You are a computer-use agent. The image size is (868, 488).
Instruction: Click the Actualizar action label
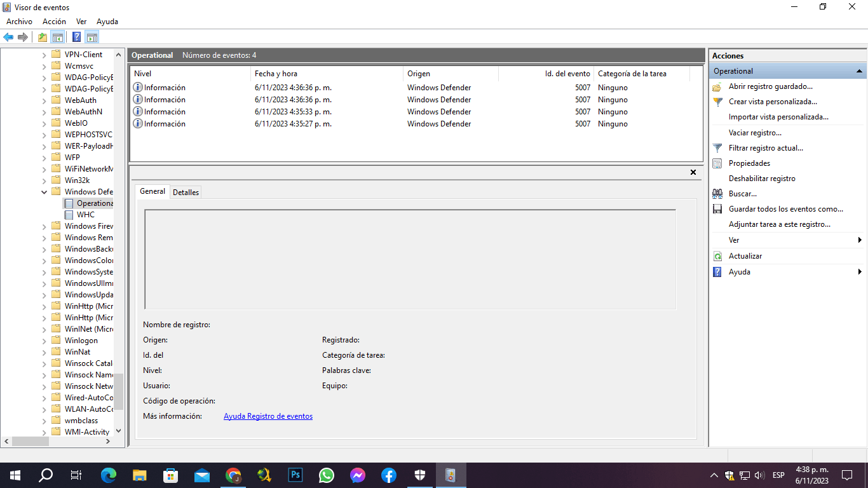[745, 256]
